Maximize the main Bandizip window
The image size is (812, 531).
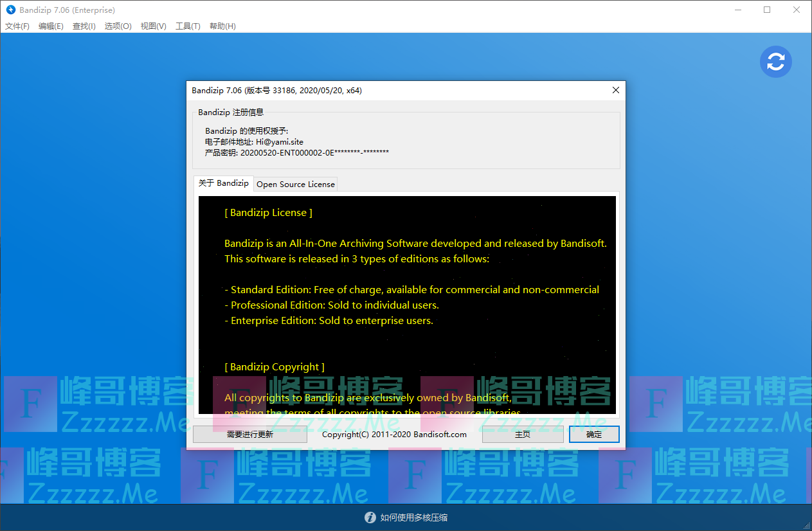(767, 10)
